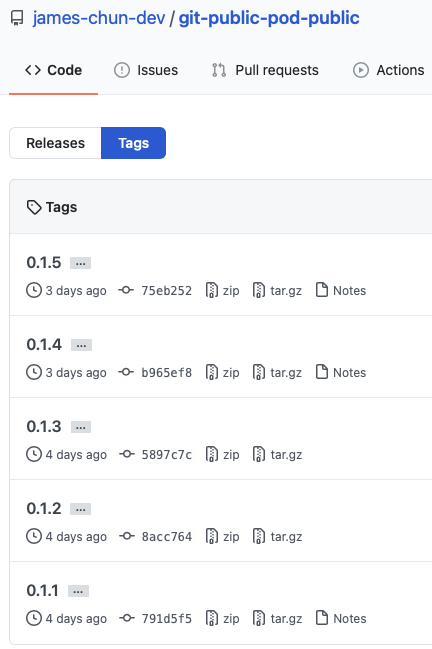Click the Code brackets icon
The height and width of the screenshot is (649, 432).
(33, 70)
